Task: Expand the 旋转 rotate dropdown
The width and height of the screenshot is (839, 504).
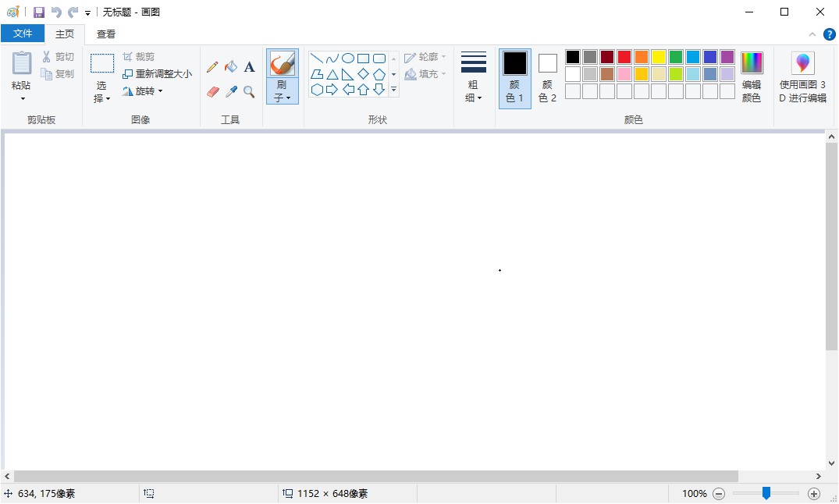Action: (x=143, y=91)
